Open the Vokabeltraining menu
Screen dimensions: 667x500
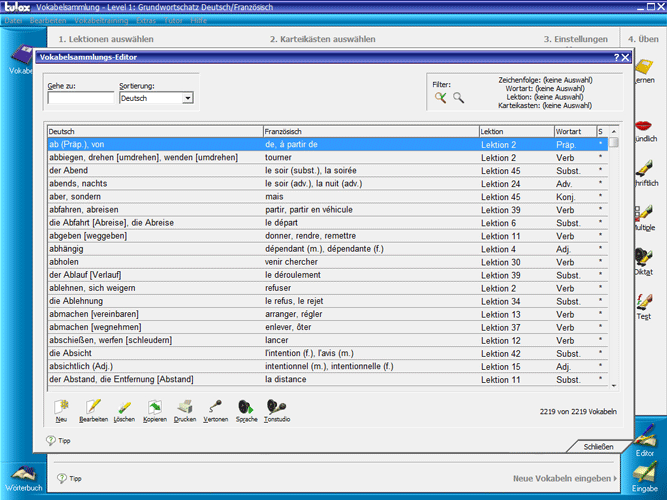(x=101, y=20)
